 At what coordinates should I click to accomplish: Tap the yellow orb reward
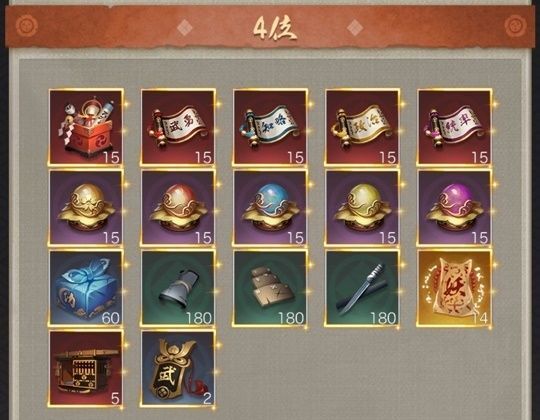click(x=363, y=208)
